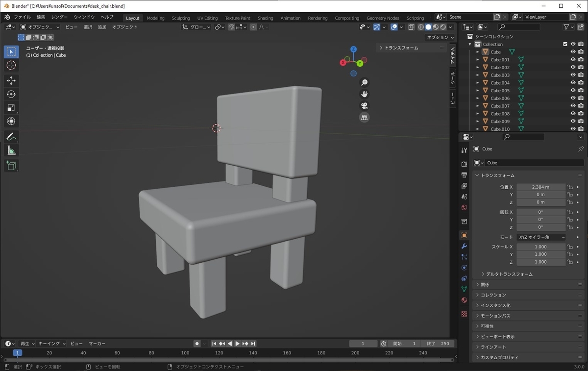Open the Physics properties tab

tap(464, 268)
